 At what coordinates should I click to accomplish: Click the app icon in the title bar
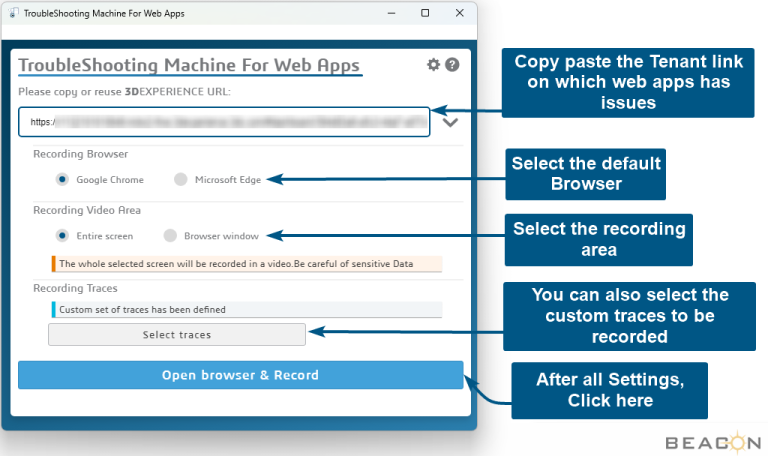tap(14, 13)
